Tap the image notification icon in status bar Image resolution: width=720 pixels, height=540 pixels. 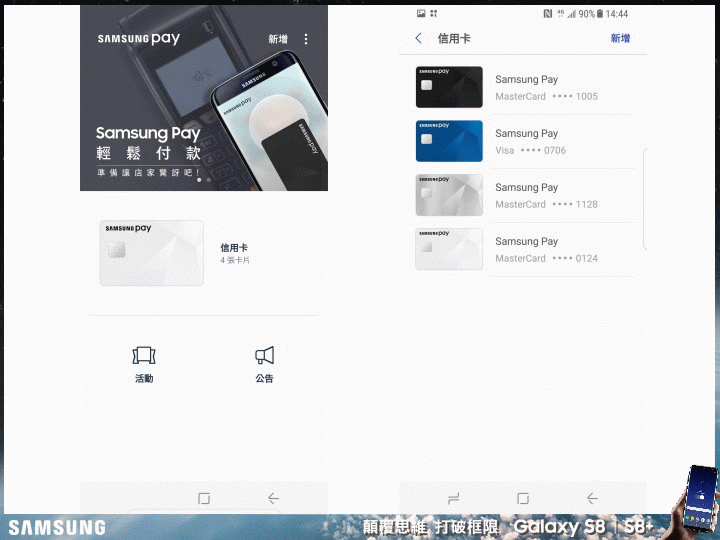421,13
